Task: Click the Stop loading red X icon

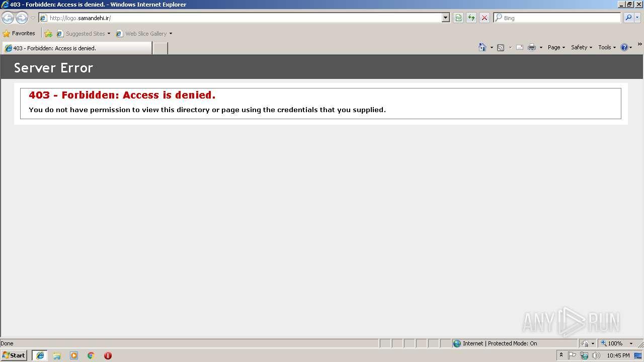Action: pos(485,18)
